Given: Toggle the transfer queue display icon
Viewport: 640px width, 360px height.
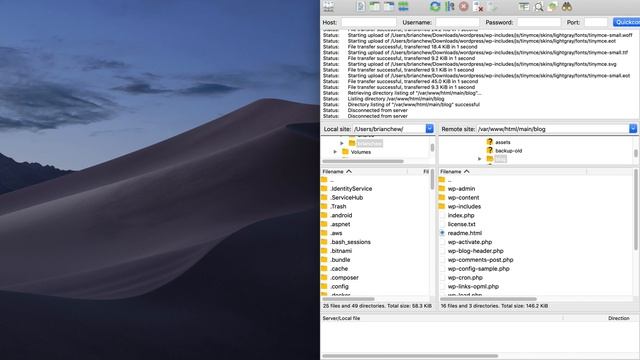Looking at the screenshot, I should [x=403, y=7].
